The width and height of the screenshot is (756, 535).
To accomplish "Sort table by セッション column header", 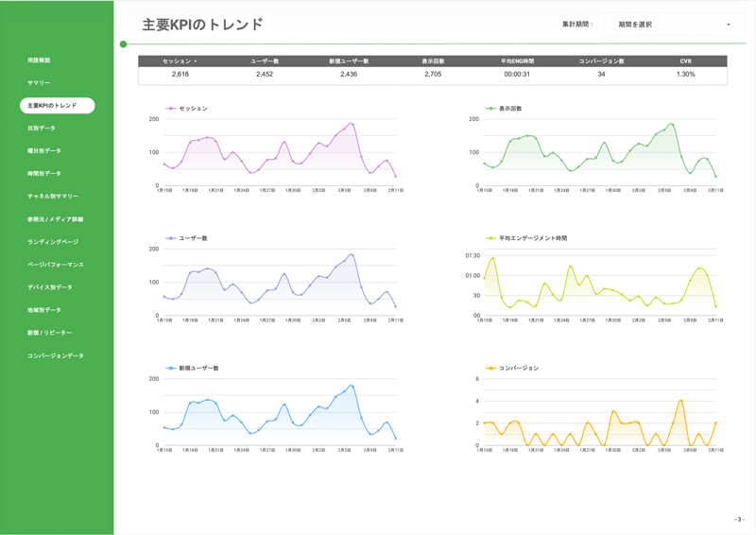I will tap(180, 61).
